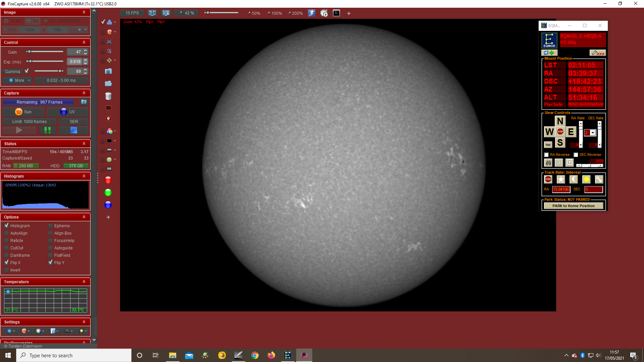
Task: Click the running man autorun icon
Action: tap(312, 13)
